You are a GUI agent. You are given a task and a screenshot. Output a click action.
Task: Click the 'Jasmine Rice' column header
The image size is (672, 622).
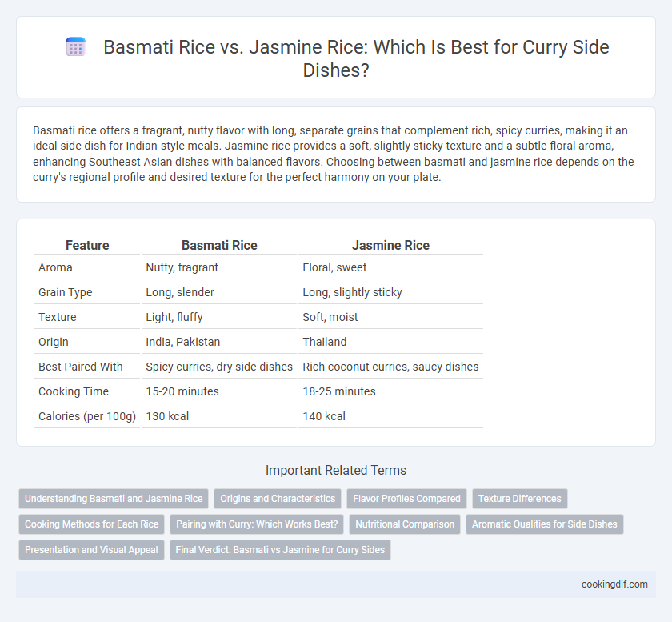(390, 245)
